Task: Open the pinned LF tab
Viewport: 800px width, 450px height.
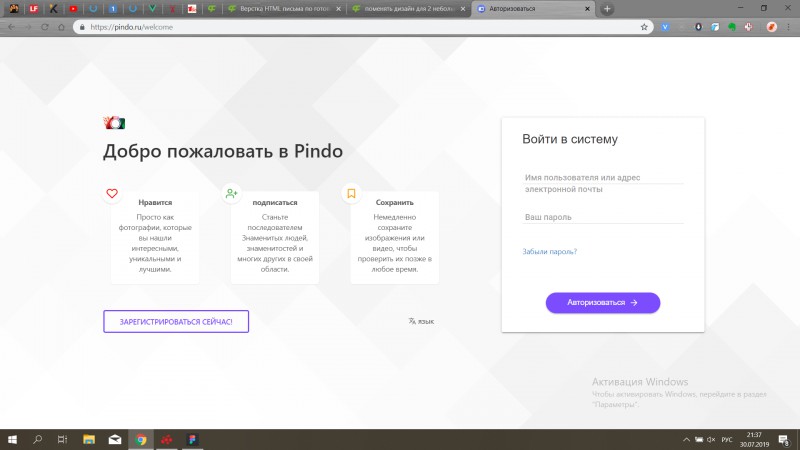Action: pos(34,9)
